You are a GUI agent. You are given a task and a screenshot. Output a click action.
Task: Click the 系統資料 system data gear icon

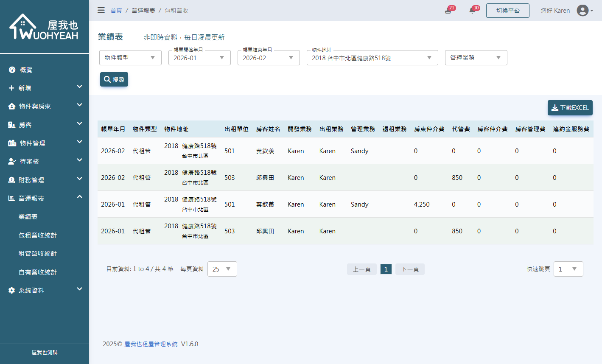pos(12,290)
